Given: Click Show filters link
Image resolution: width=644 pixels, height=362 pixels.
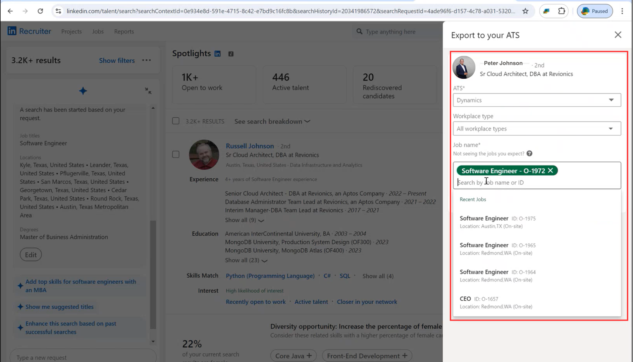Looking at the screenshot, I should pos(117,60).
